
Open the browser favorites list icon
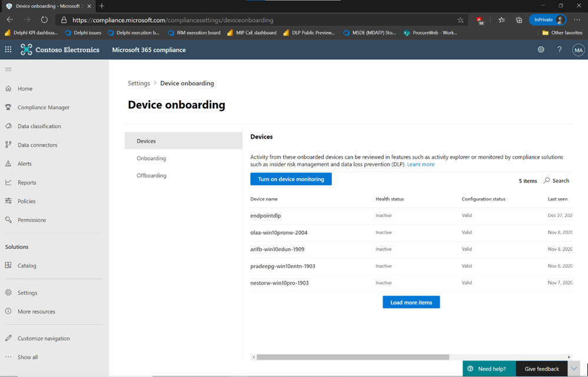[x=501, y=20]
